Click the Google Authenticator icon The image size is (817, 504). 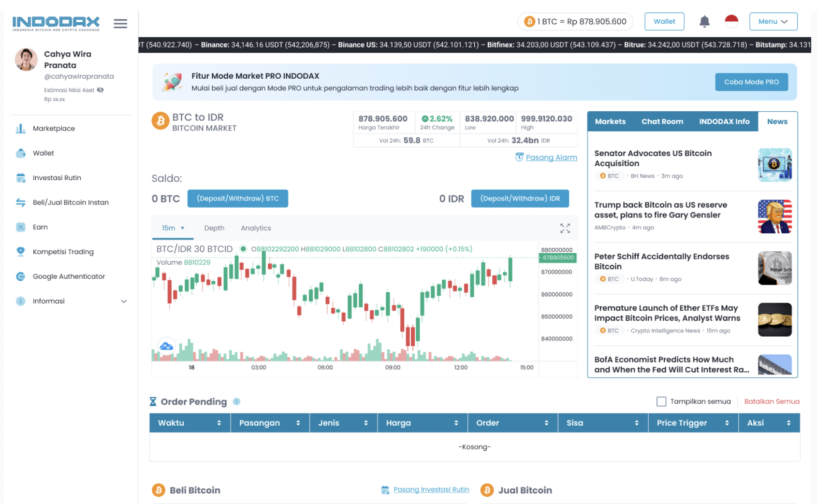(20, 276)
